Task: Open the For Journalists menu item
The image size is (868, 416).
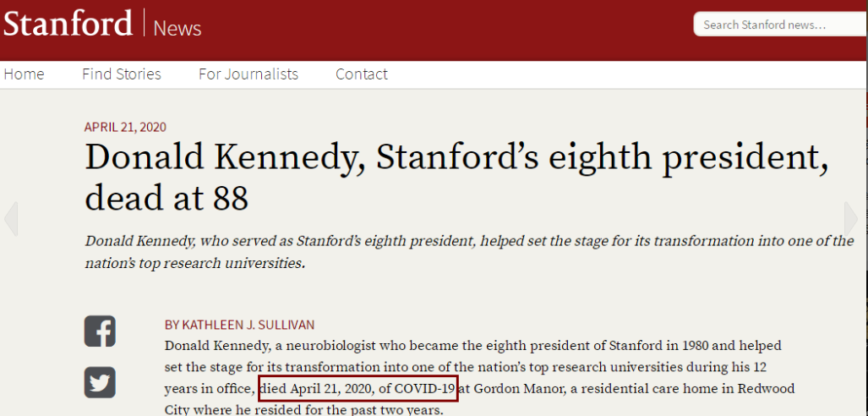Action: (x=248, y=74)
